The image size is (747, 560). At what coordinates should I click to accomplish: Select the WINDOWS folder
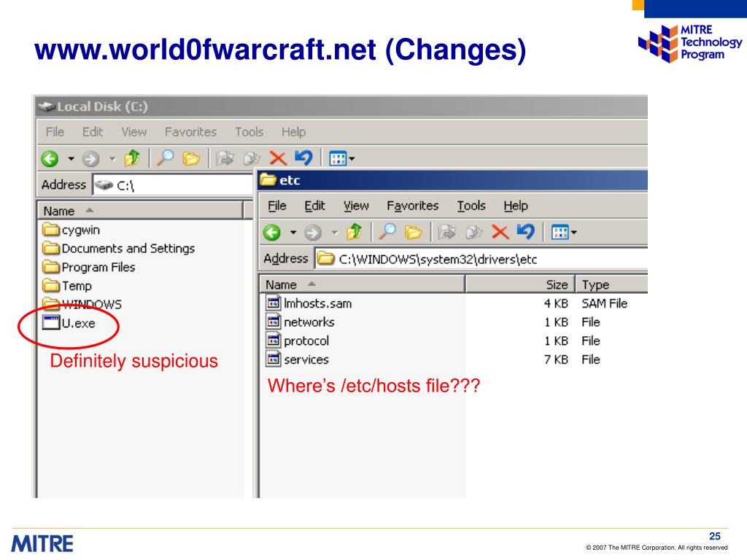click(x=82, y=304)
